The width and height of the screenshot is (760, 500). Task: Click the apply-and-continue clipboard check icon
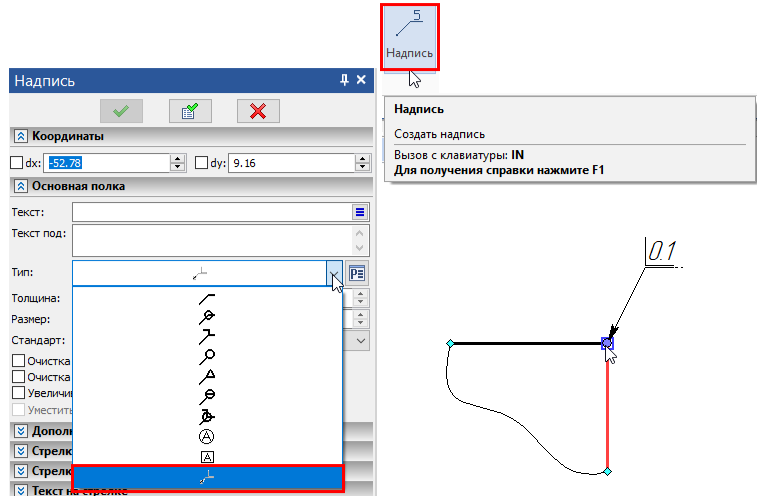tap(189, 111)
